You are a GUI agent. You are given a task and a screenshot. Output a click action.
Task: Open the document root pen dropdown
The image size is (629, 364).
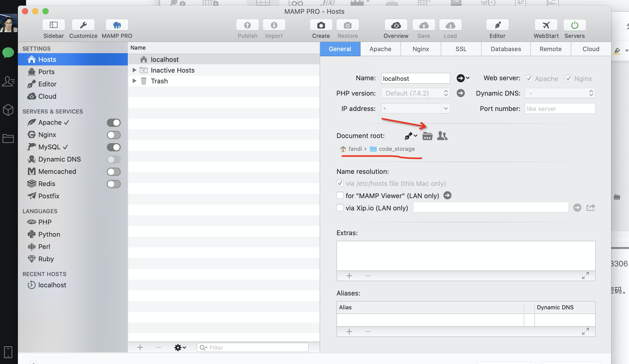click(411, 136)
